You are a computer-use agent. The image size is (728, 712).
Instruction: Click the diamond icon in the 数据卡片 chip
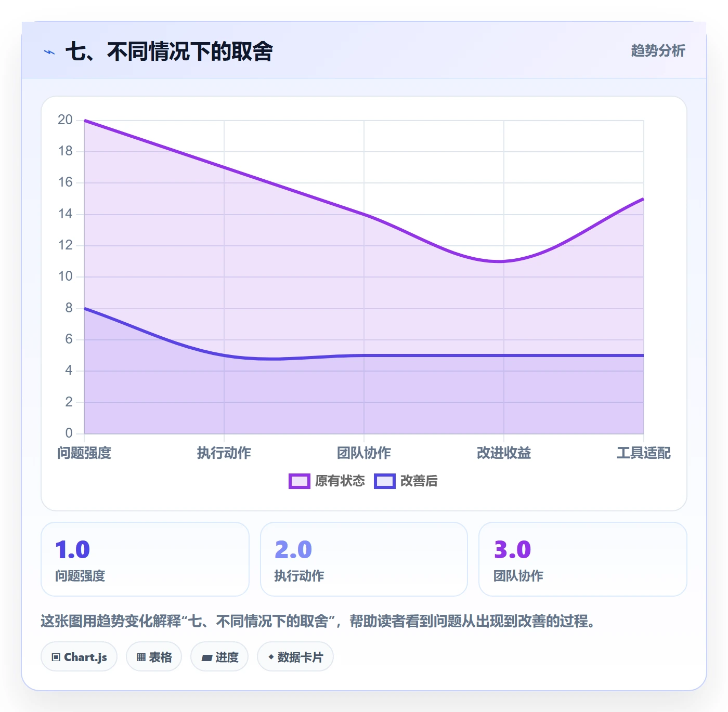click(x=271, y=657)
